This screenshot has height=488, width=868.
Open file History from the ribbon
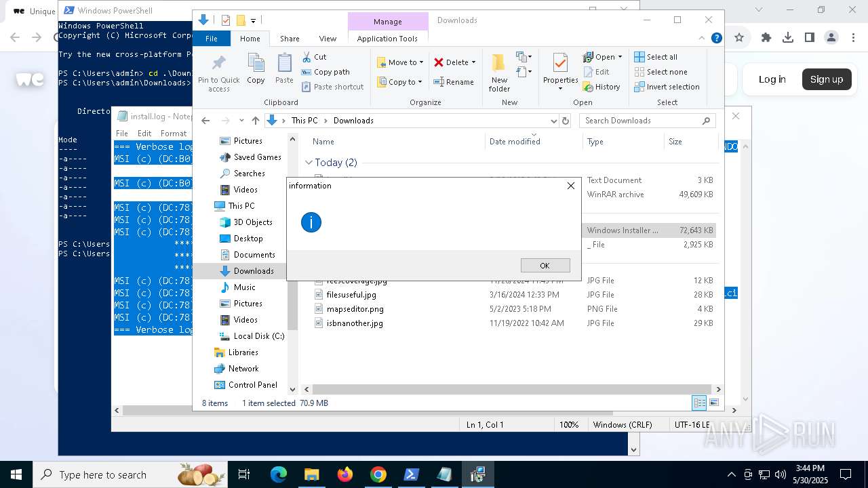[x=601, y=87]
